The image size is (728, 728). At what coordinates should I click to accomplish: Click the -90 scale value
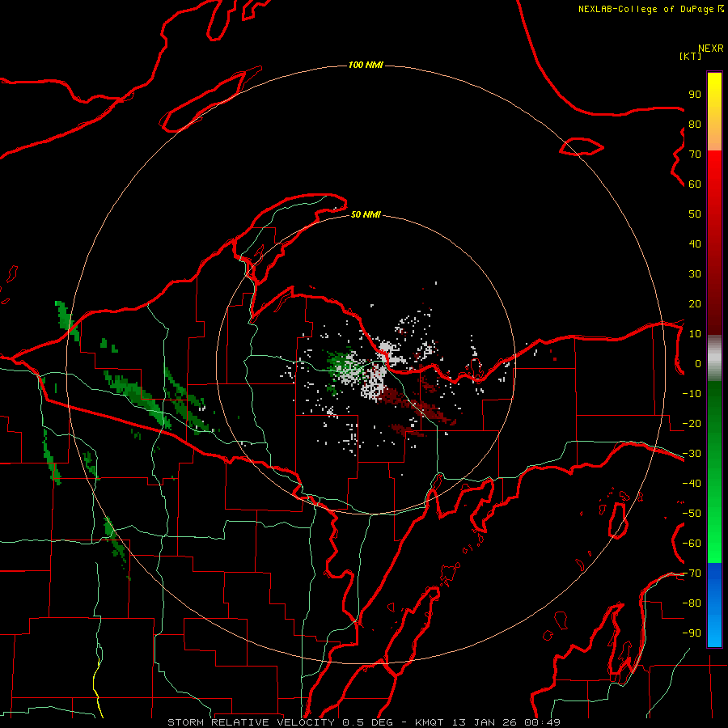(692, 633)
